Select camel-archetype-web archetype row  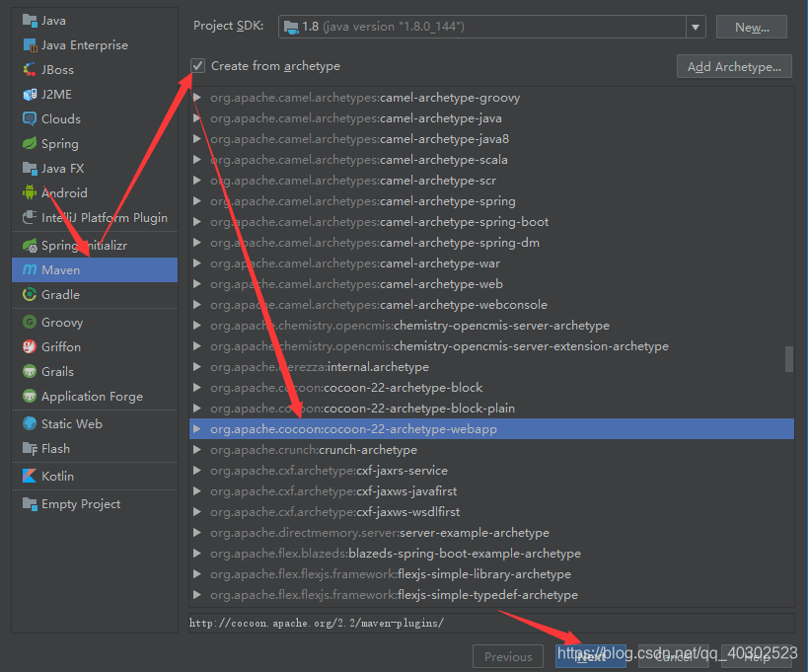tap(491, 284)
